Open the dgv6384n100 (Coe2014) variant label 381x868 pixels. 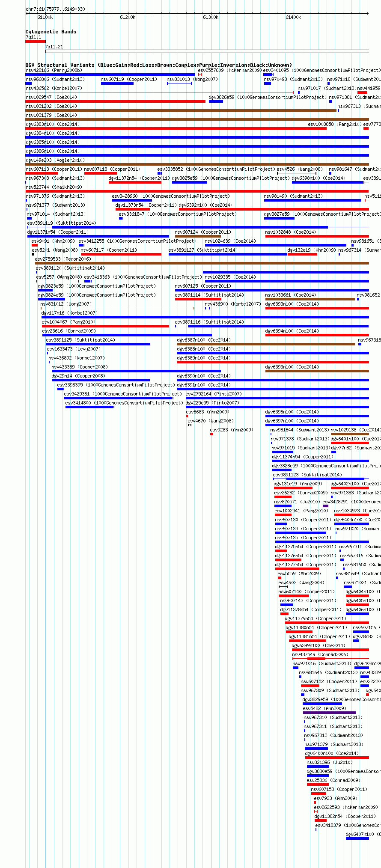pyautogui.click(x=53, y=133)
